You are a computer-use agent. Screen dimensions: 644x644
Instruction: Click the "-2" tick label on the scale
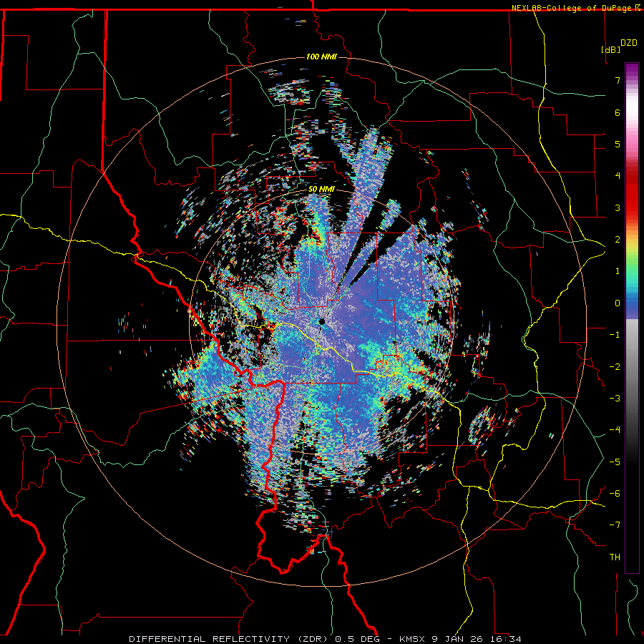pos(615,367)
